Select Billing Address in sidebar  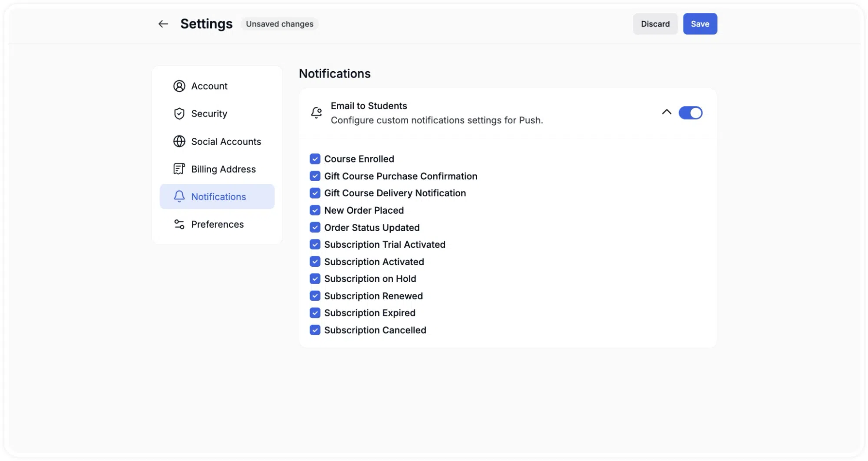click(x=217, y=169)
